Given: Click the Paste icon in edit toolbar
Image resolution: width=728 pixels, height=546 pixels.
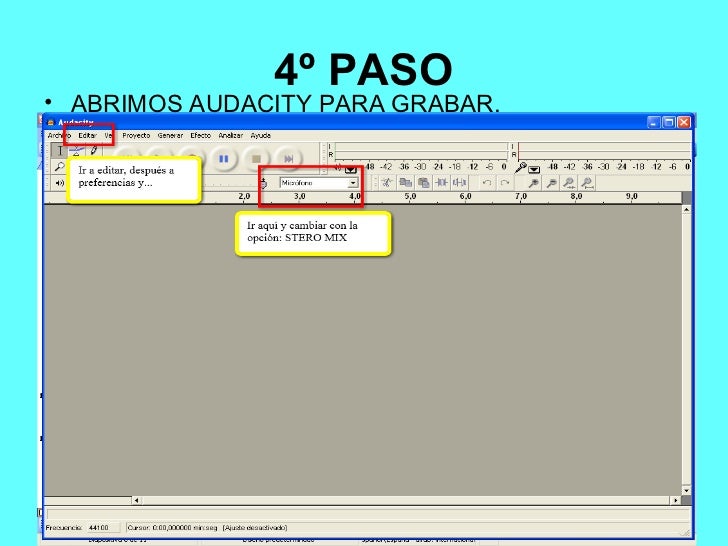Looking at the screenshot, I should (423, 183).
